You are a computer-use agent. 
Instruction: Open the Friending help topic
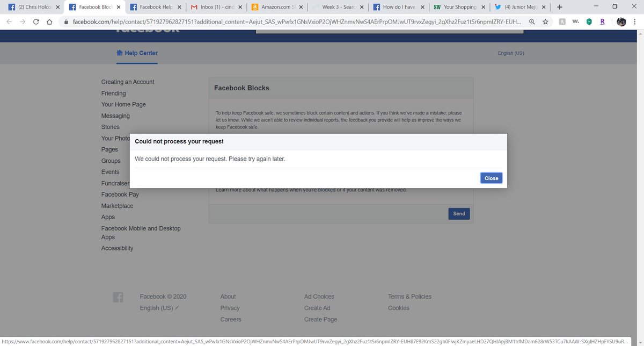point(113,93)
